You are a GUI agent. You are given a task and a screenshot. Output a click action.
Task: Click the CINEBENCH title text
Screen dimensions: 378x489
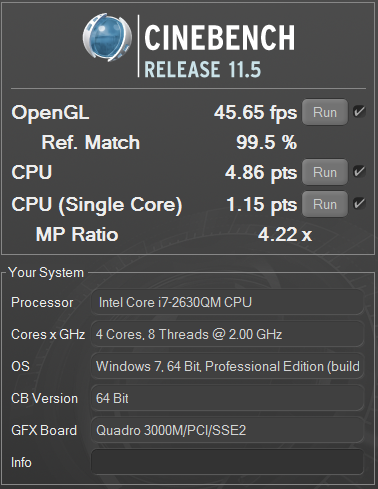pos(220,38)
